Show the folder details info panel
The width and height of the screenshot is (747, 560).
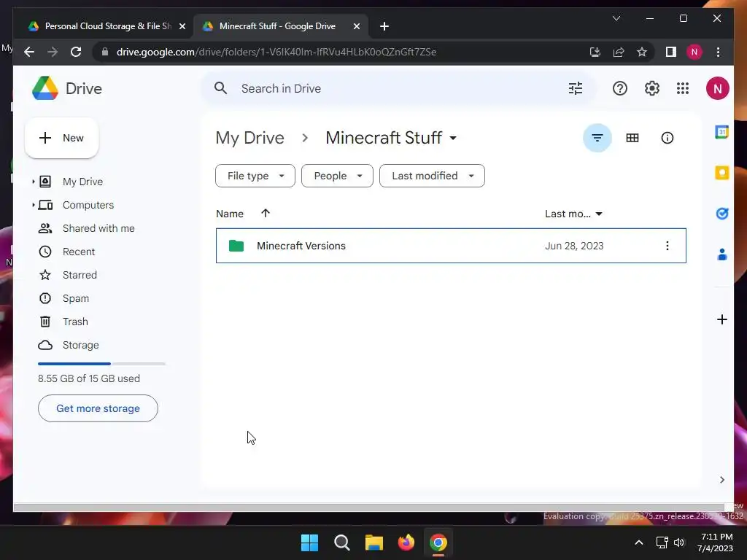[667, 138]
